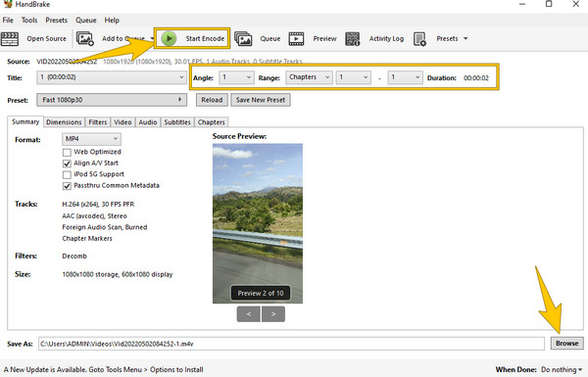Click the H.264 (x264), 30 FPS PFR track text
The width and height of the screenshot is (588, 377).
(98, 205)
